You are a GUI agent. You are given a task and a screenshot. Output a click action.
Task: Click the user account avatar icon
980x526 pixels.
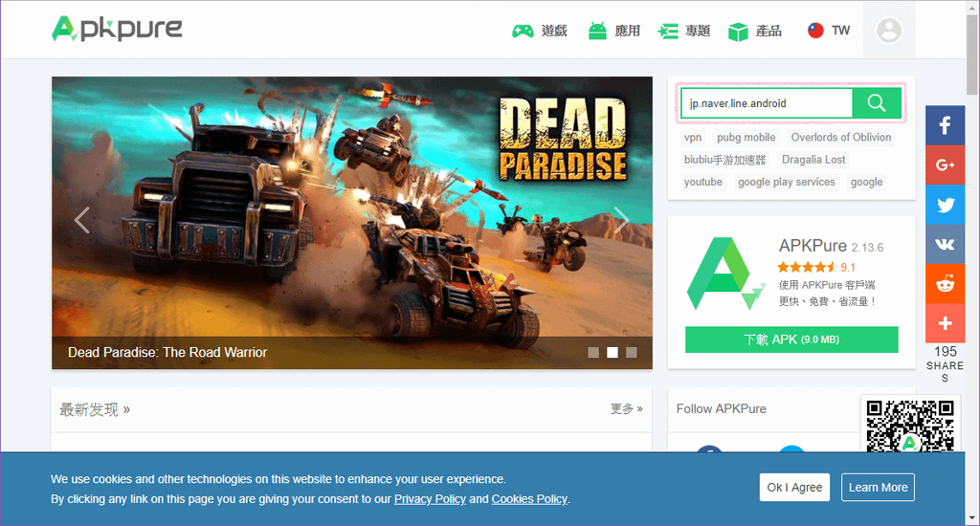click(889, 30)
